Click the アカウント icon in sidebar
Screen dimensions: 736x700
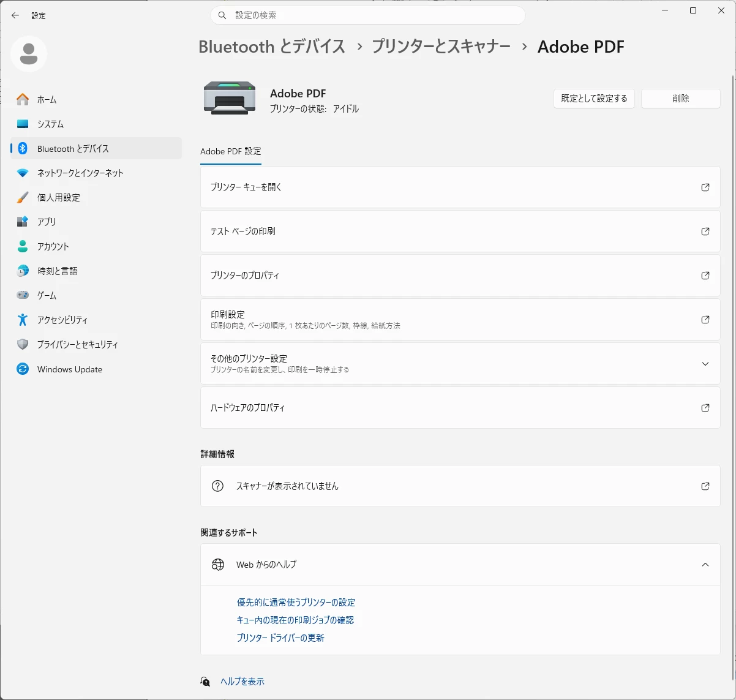(23, 246)
